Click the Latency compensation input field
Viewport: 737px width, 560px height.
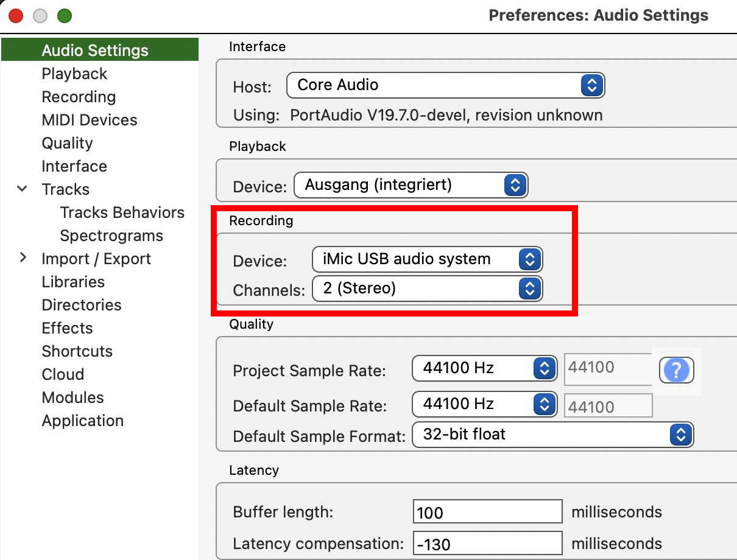pyautogui.click(x=487, y=543)
